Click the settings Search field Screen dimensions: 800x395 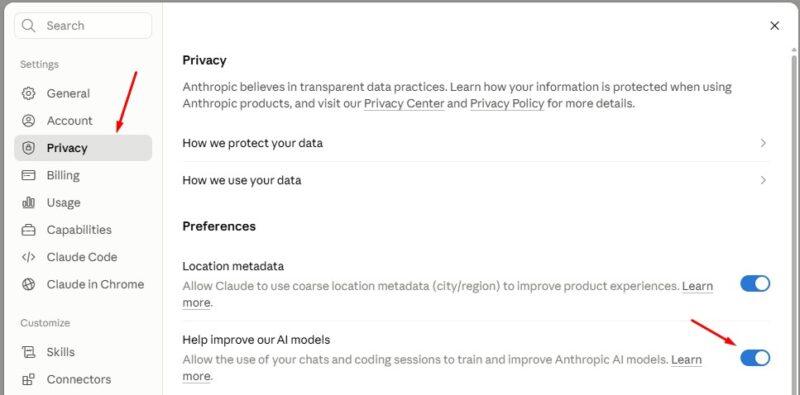pos(83,26)
